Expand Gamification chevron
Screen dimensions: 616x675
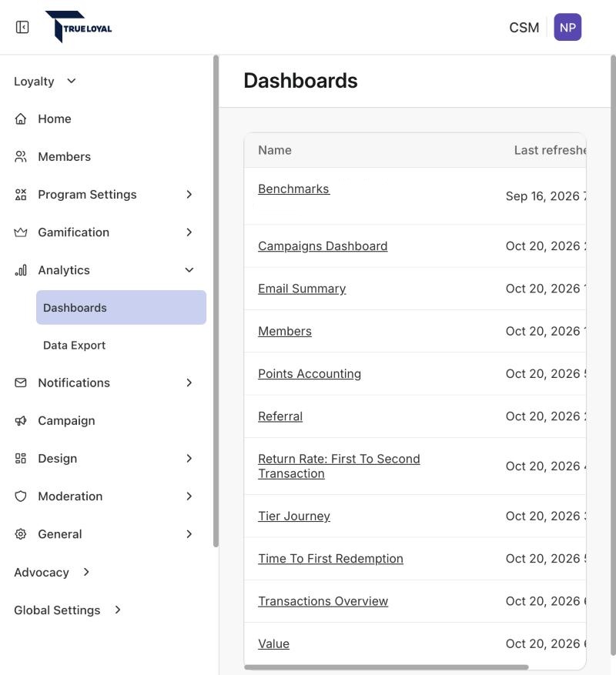click(189, 232)
